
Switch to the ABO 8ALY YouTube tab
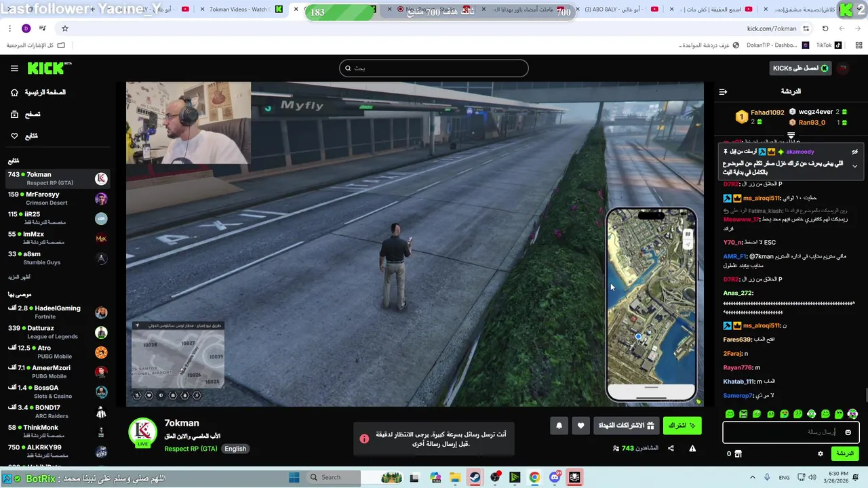[x=619, y=9]
